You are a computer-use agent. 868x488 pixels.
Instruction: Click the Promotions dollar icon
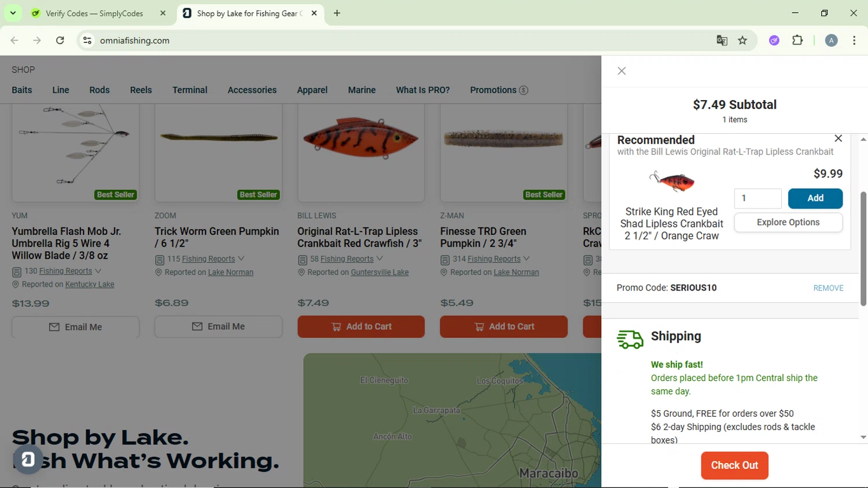pos(524,90)
